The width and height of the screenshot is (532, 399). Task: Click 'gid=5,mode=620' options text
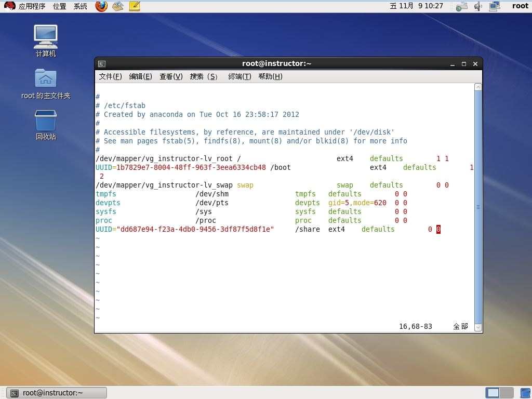pos(357,203)
